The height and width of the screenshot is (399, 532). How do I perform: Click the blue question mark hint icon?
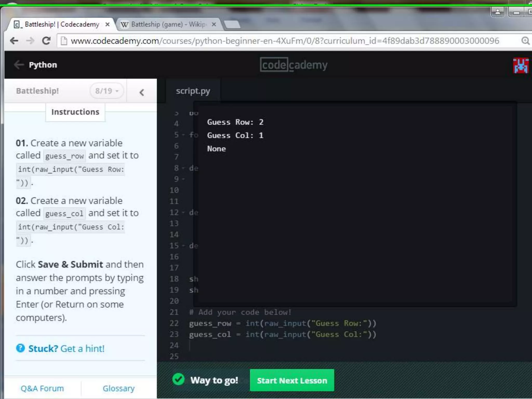point(21,348)
